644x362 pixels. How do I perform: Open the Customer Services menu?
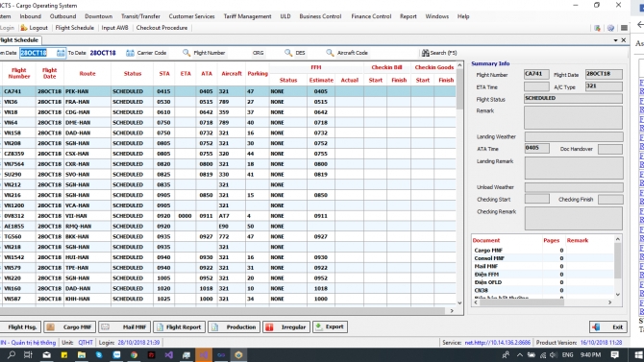click(192, 16)
